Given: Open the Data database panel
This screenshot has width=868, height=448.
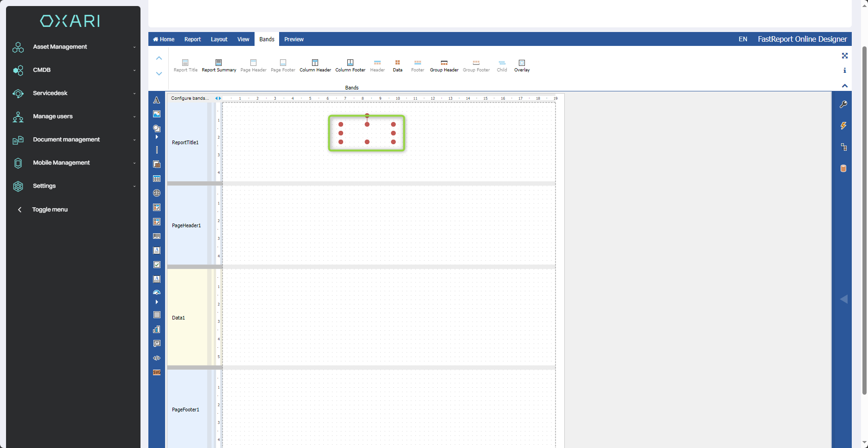Looking at the screenshot, I should point(843,168).
